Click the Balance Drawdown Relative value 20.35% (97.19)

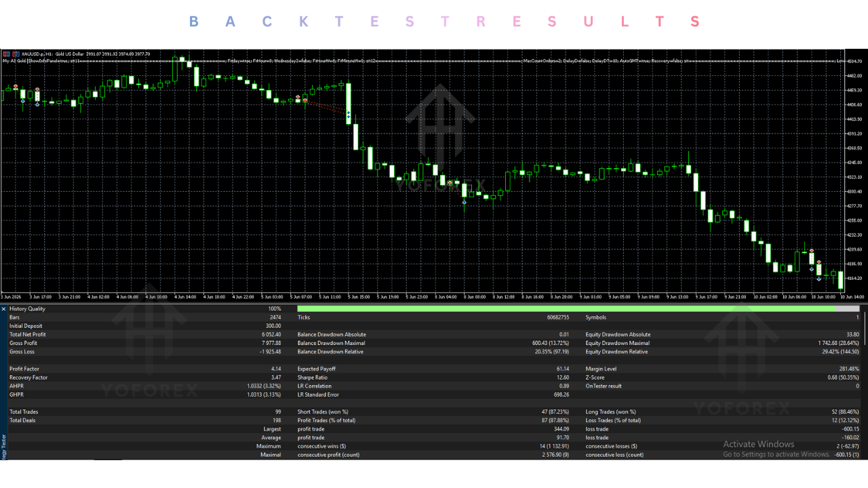[x=551, y=352]
